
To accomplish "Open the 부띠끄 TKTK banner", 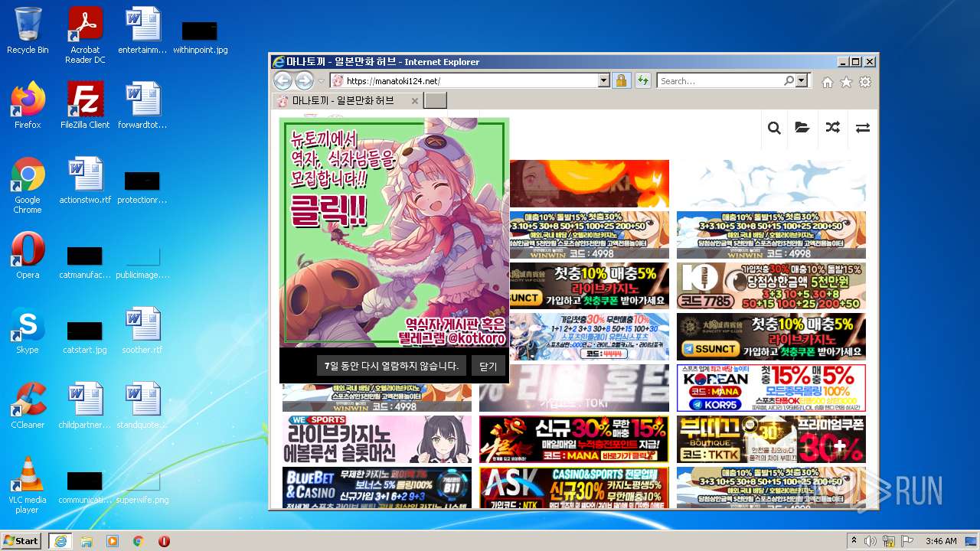I will pyautogui.click(x=771, y=439).
